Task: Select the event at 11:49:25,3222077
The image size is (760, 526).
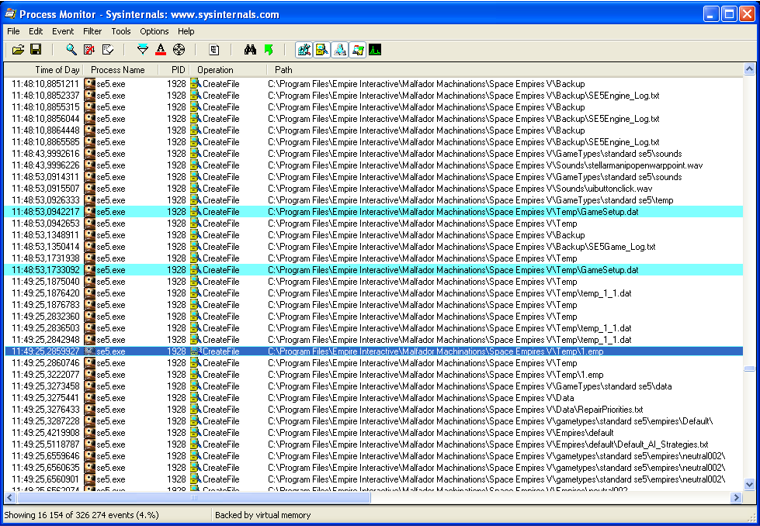Action: [x=373, y=375]
